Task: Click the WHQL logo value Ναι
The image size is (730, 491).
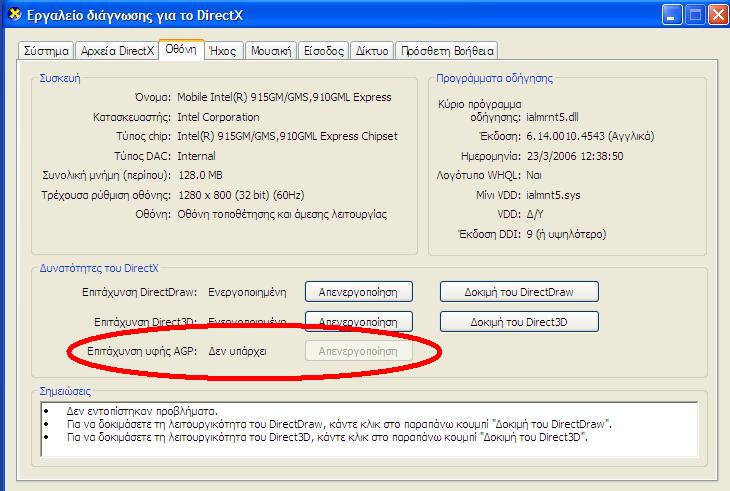Action: pos(534,175)
